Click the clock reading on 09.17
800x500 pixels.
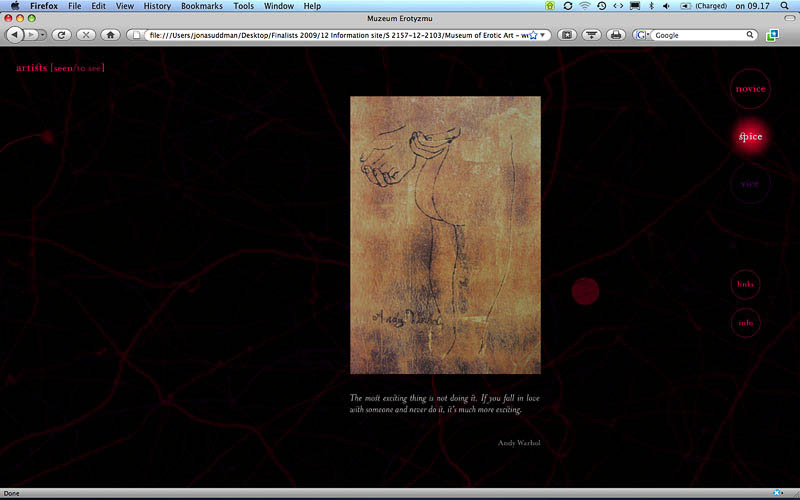point(752,6)
